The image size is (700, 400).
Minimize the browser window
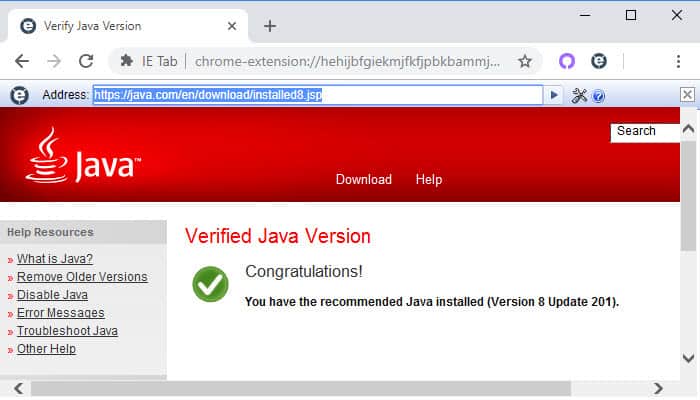[585, 15]
